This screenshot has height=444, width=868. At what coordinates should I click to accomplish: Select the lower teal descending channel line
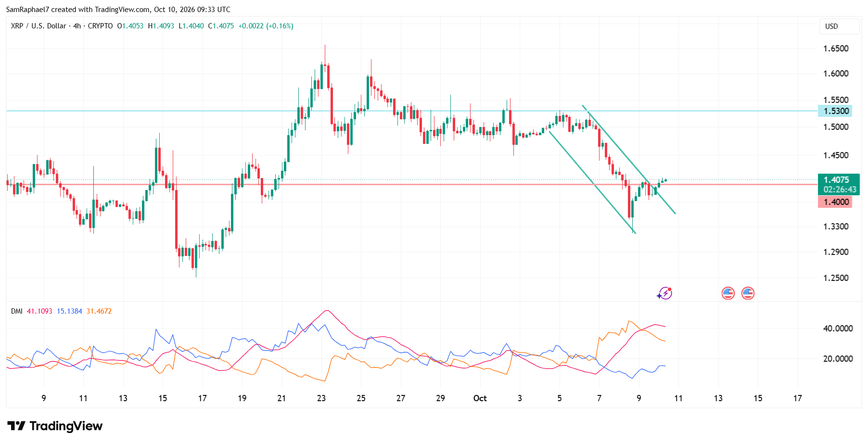coord(593,183)
